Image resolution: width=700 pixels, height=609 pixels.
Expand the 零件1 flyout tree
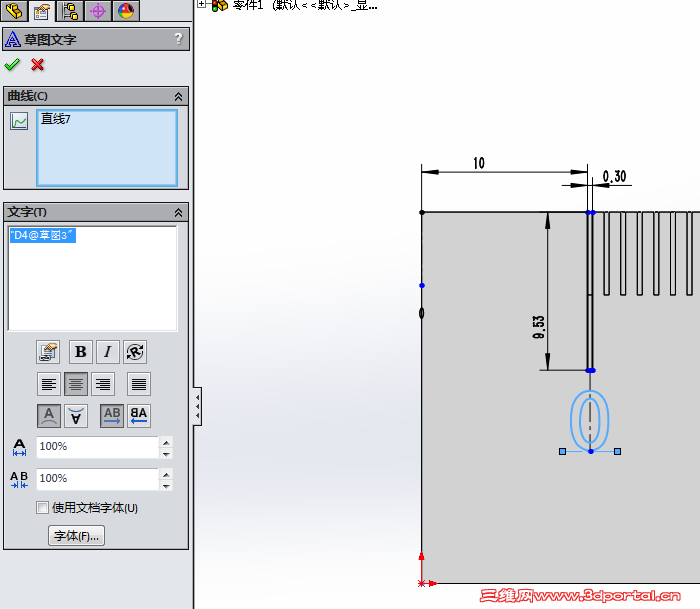pos(201,4)
